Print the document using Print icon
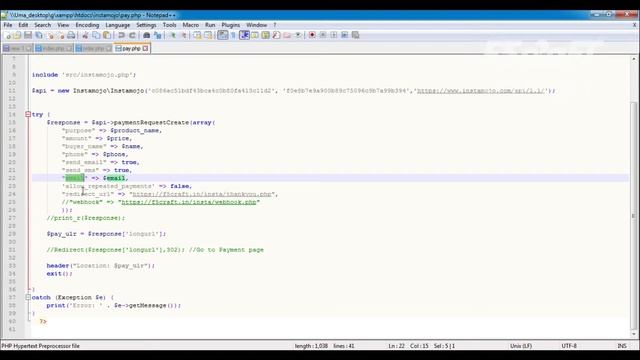The height and width of the screenshot is (360, 640). 71,36
